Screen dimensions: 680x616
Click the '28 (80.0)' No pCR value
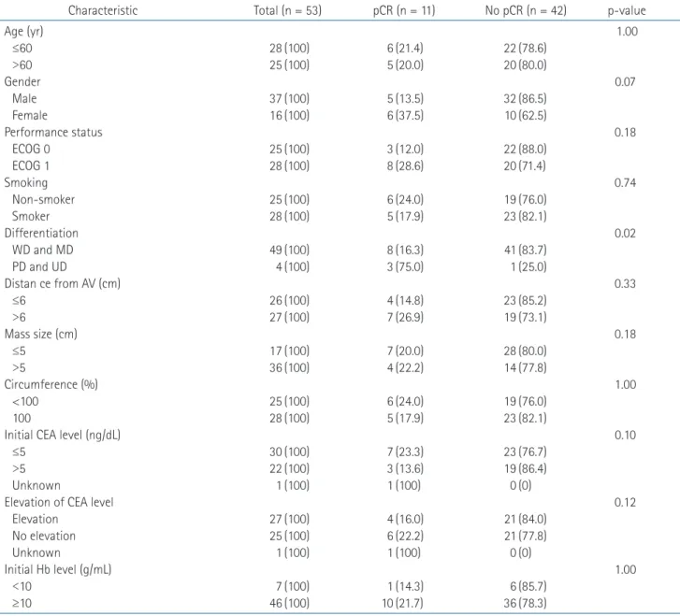pyautogui.click(x=525, y=351)
